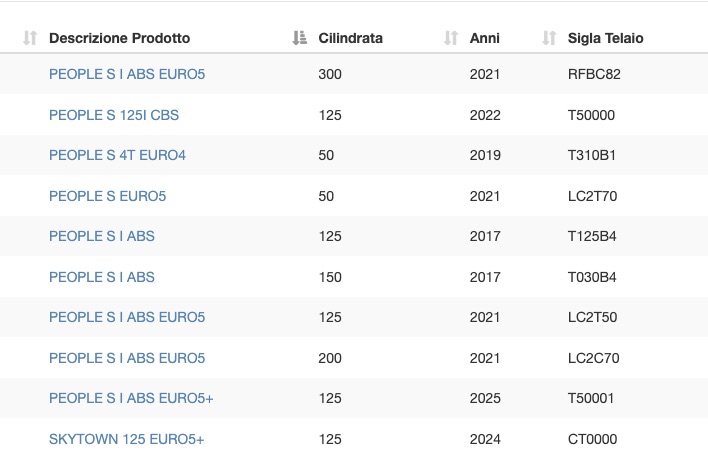
Task: Click the sort icon left of Sigla Telaio
Action: [549, 38]
